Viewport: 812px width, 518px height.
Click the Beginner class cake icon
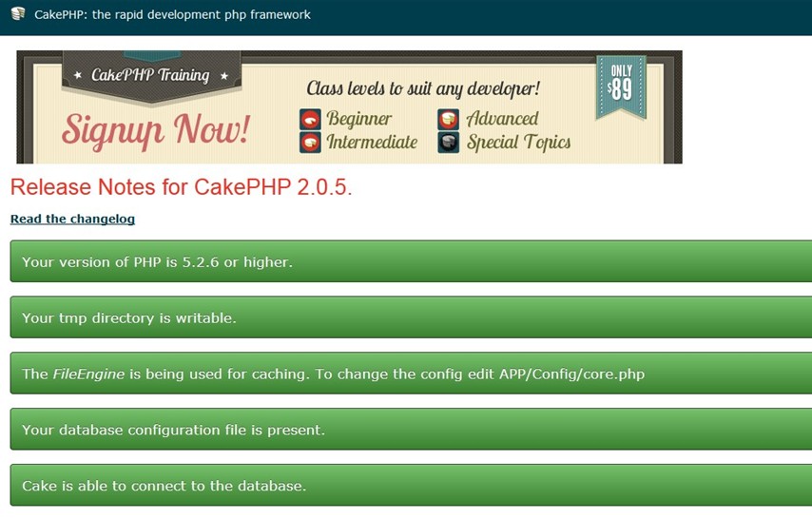point(310,120)
